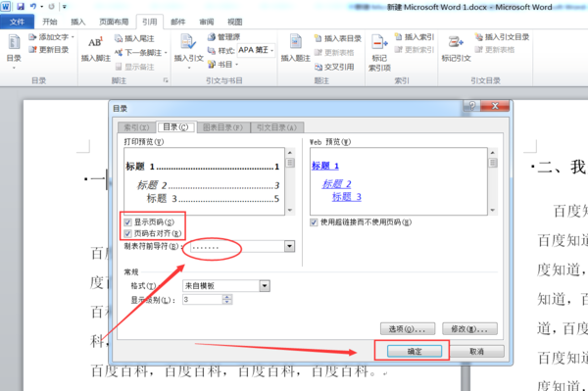Click 管理源 in citations group
This screenshot has width=588, height=391.
[223, 36]
